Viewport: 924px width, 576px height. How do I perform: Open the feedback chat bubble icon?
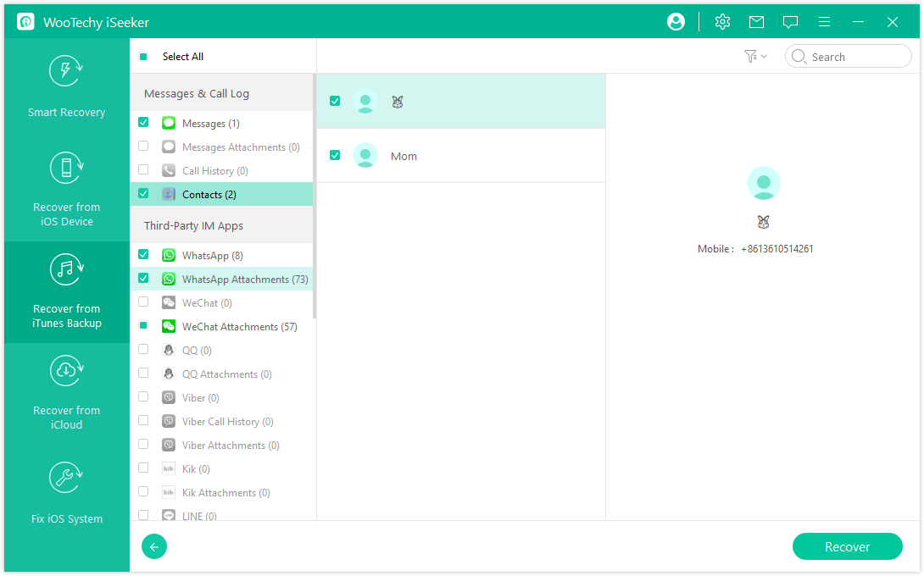(790, 22)
